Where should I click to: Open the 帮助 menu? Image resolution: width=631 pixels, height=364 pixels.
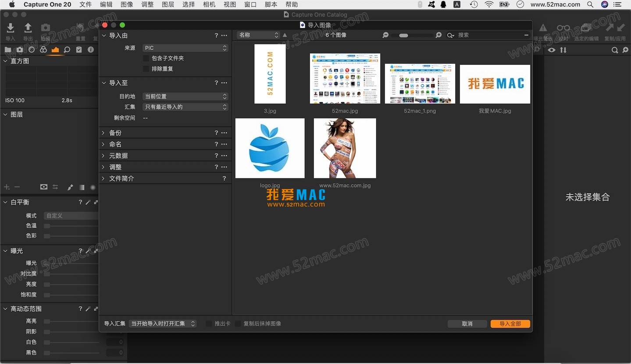coord(292,4)
